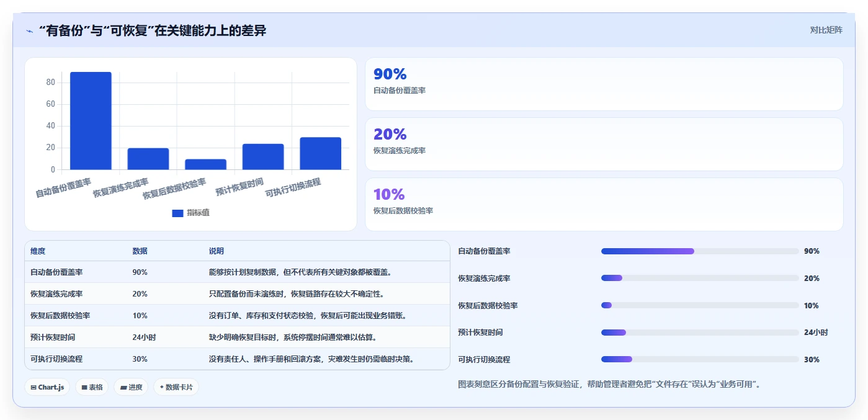
Task: Click the 预计恢复时间 progress bar
Action: [700, 333]
